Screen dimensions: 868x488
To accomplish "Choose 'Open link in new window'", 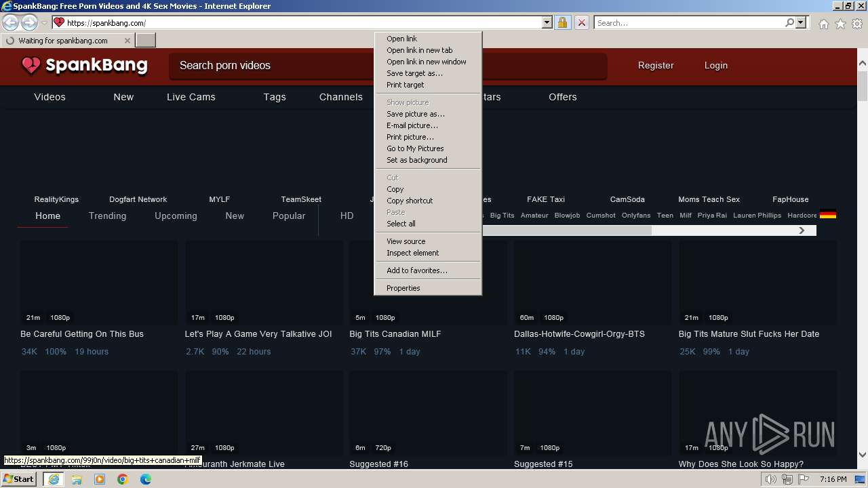I will pos(428,62).
